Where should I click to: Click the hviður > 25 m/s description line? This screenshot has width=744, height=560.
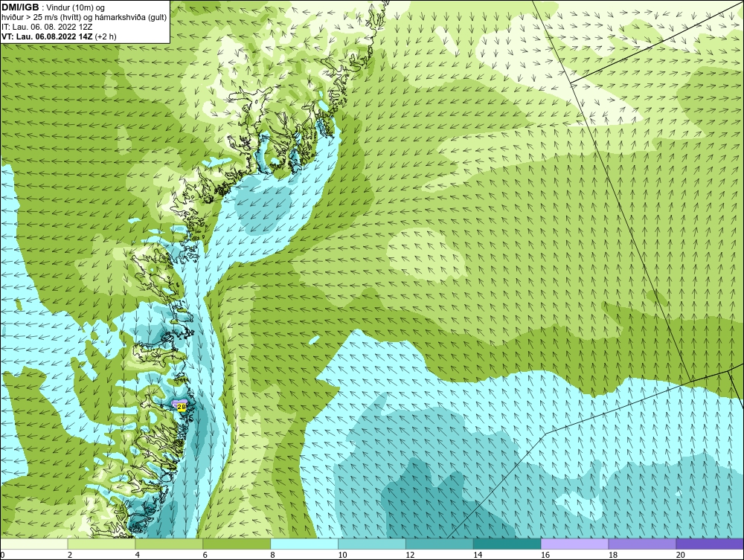pos(84,18)
